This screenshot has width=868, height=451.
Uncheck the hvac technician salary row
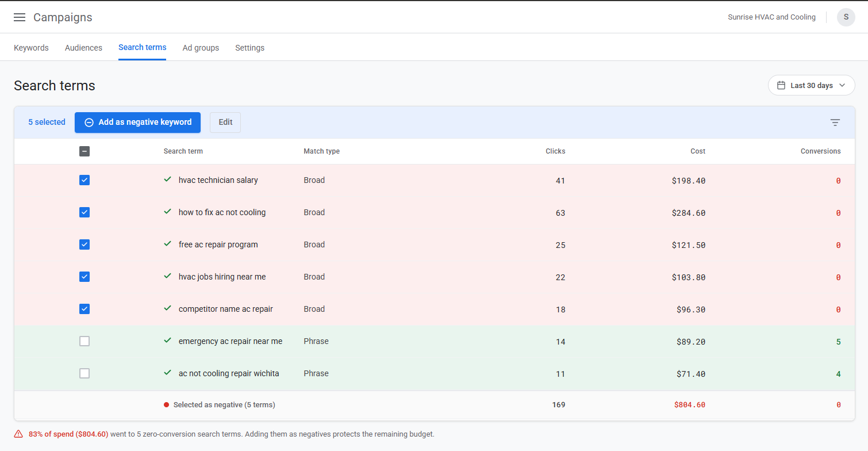click(x=85, y=180)
